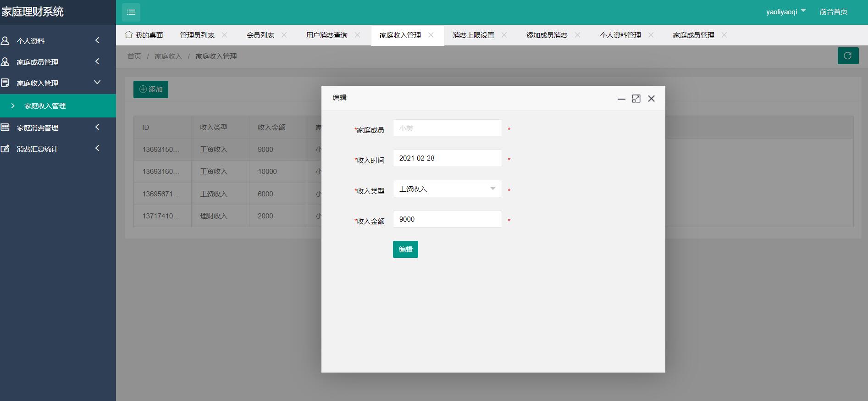Click the 首页 breadcrumb link
Image resolution: width=868 pixels, height=401 pixels.
pos(134,56)
